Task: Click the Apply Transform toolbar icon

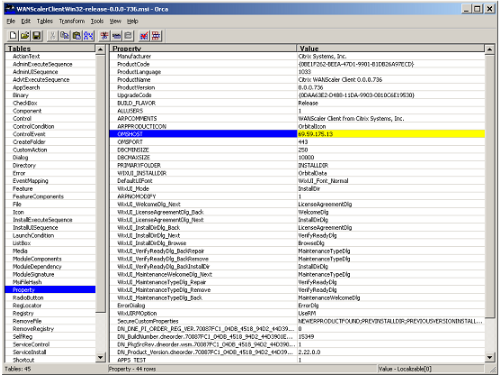Action: [x=117, y=36]
